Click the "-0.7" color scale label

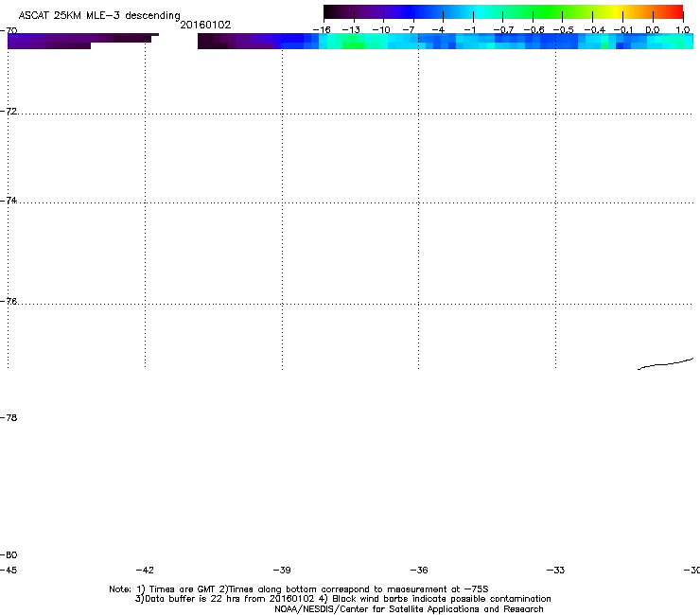coord(503,30)
